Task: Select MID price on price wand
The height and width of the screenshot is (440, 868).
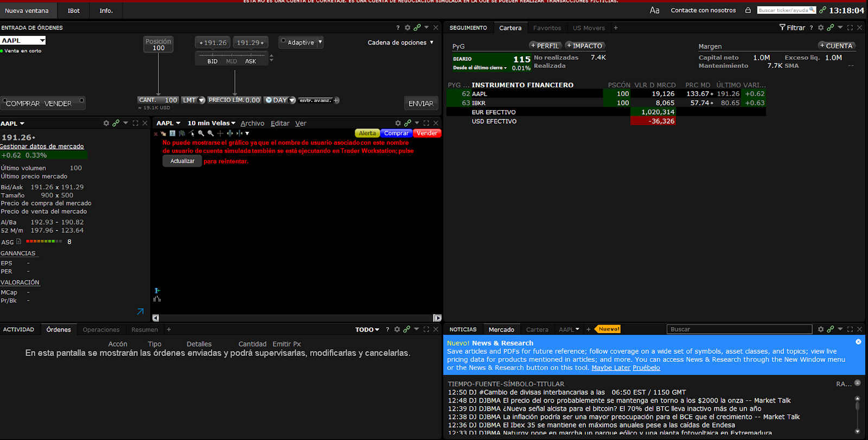Action: 232,61
